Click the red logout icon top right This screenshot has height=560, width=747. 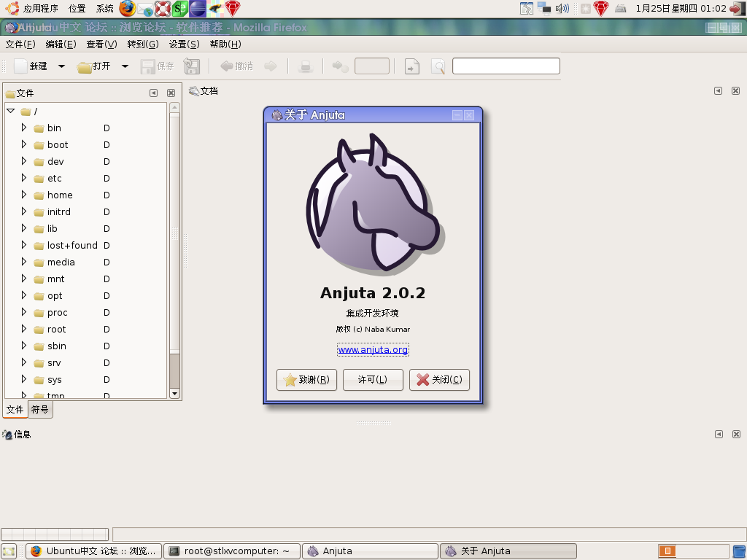(738, 8)
